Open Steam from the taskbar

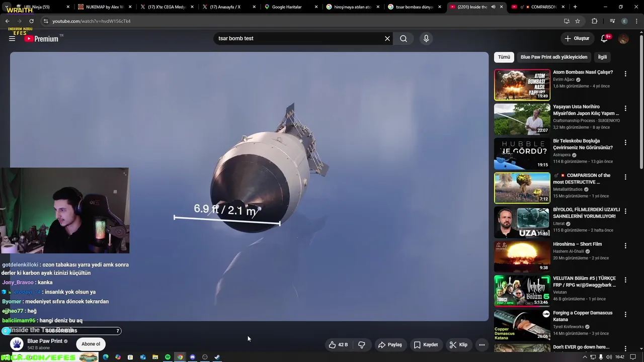pyautogui.click(x=217, y=357)
